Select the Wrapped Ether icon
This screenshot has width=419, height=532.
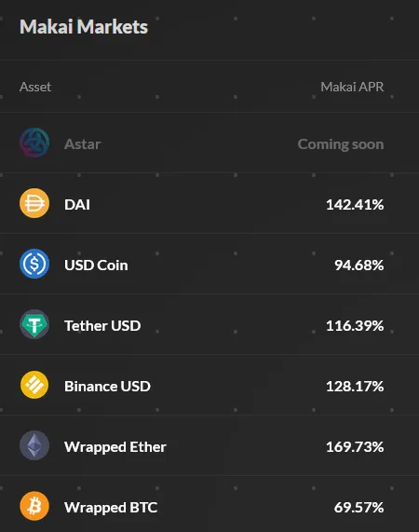coord(34,445)
